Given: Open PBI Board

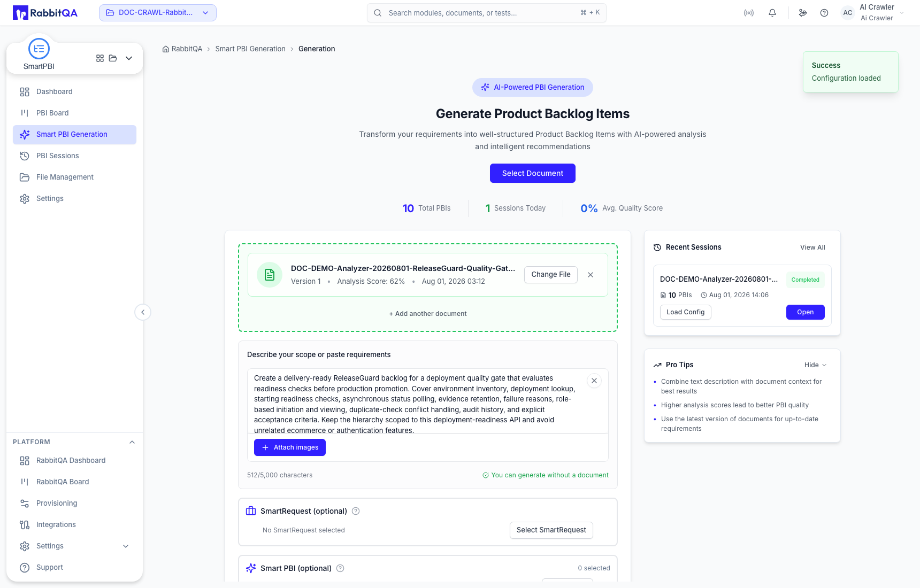Looking at the screenshot, I should point(74,113).
